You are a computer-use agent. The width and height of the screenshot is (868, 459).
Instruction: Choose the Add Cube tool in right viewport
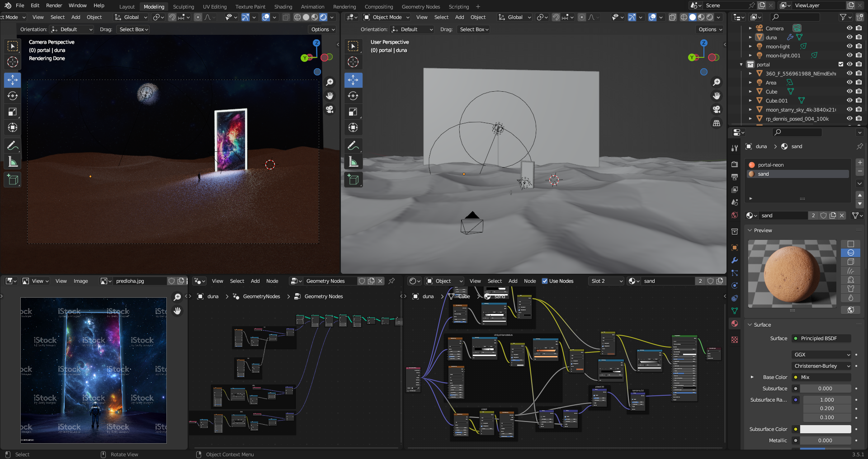point(353,180)
